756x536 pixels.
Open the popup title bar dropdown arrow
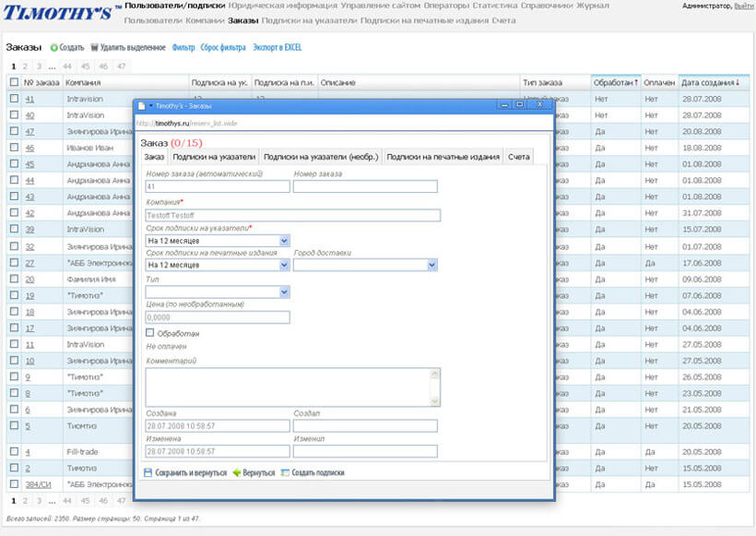pyautogui.click(x=151, y=106)
